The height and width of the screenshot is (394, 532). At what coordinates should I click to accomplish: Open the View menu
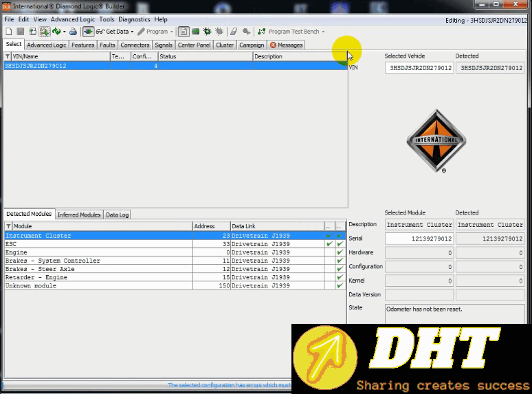click(40, 19)
